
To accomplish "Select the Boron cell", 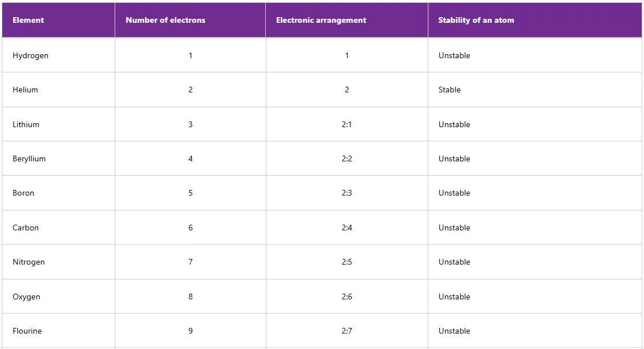I will (23, 193).
